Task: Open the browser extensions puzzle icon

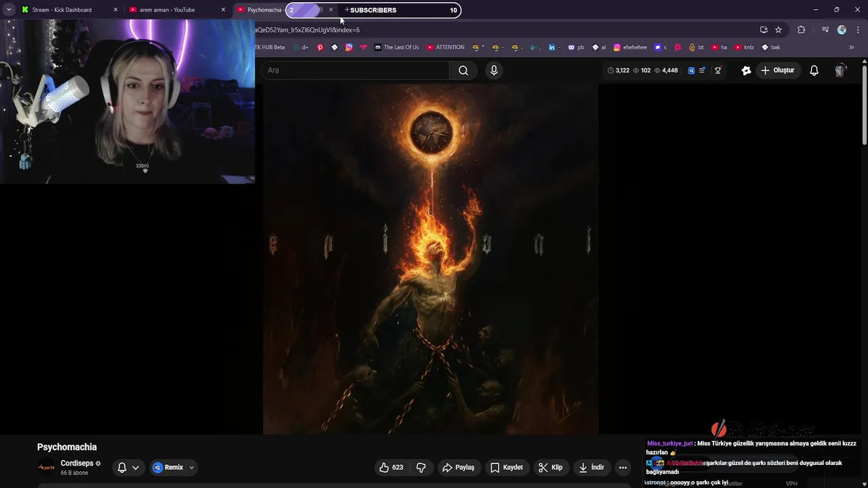Action: 802,30
